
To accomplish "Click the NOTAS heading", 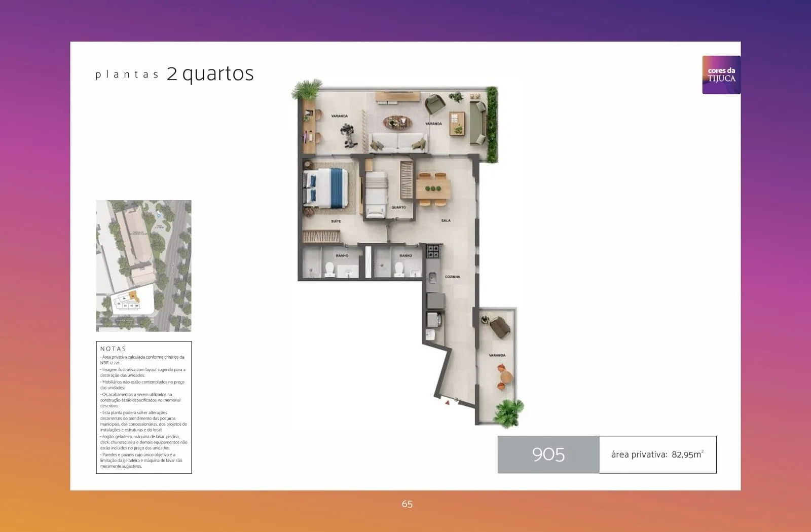I will pyautogui.click(x=113, y=349).
